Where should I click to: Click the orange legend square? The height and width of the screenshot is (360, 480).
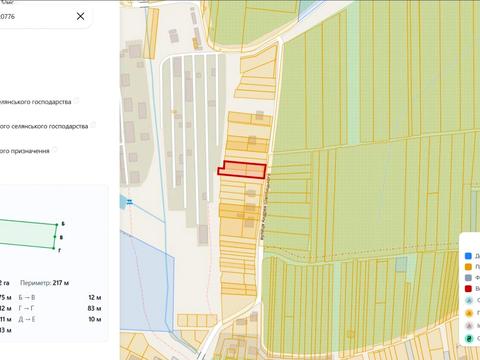coord(468,267)
